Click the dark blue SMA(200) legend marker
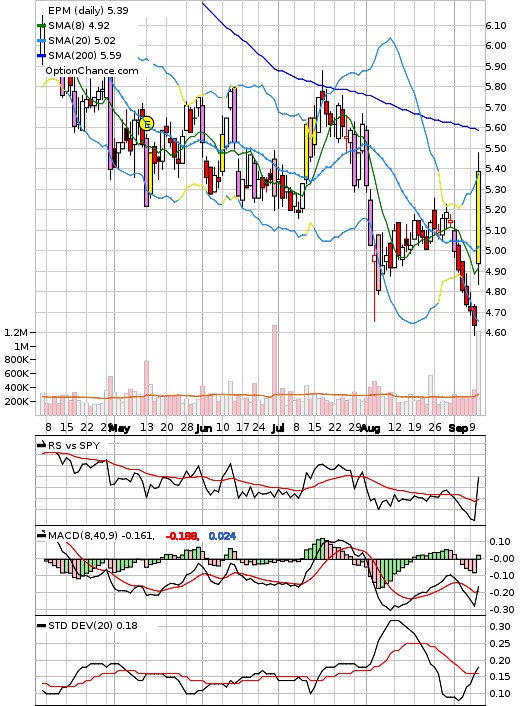The width and height of the screenshot is (526, 706). click(41, 55)
